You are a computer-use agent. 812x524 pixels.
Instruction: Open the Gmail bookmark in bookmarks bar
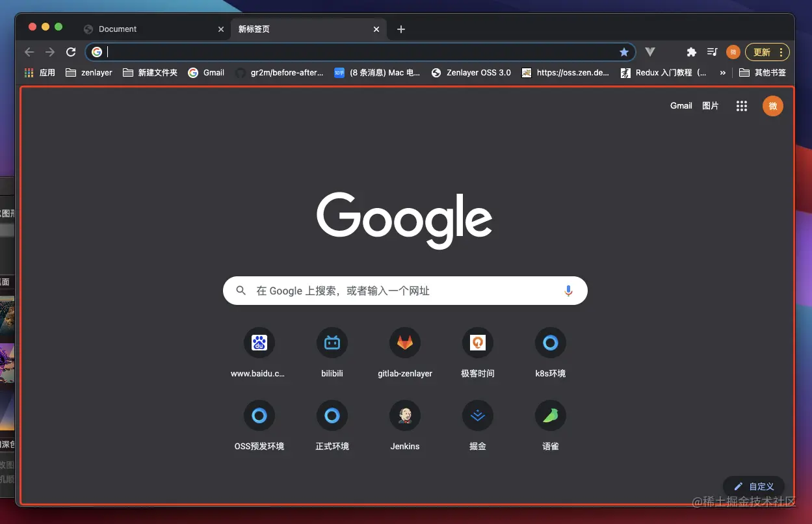[206, 73]
